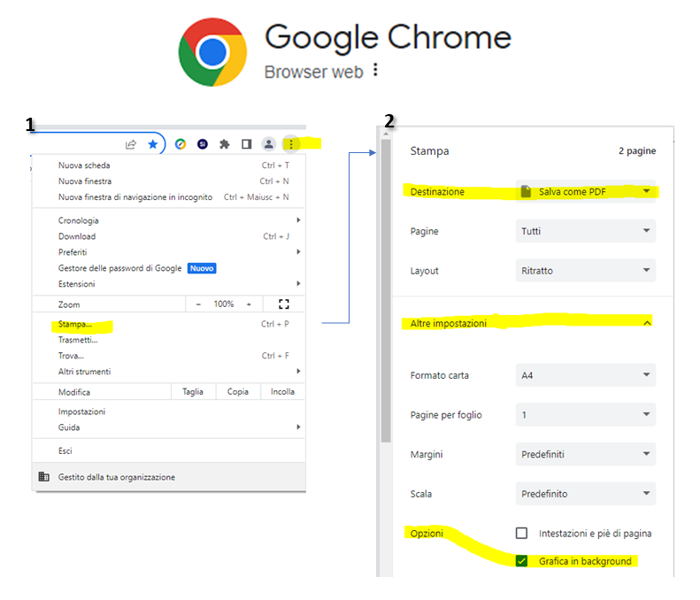
Task: Click the scrollbar up arrow in print dialog
Action: click(x=386, y=134)
